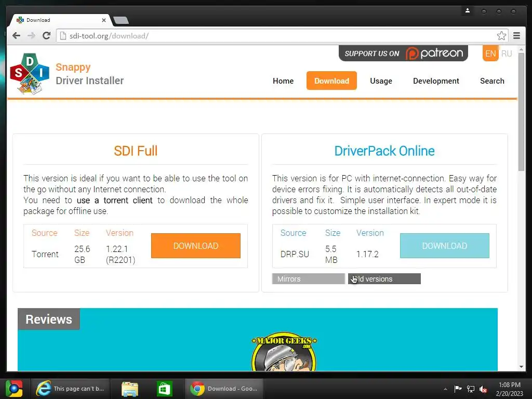Screen dimensions: 532x399
Task: Open the Development menu item
Action: [x=436, y=81]
